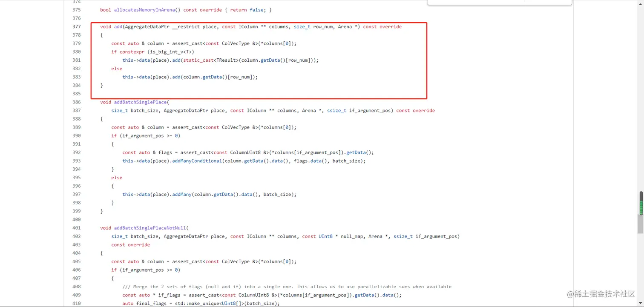
Task: Click 'ssize_t' on line 387
Action: (x=336, y=111)
